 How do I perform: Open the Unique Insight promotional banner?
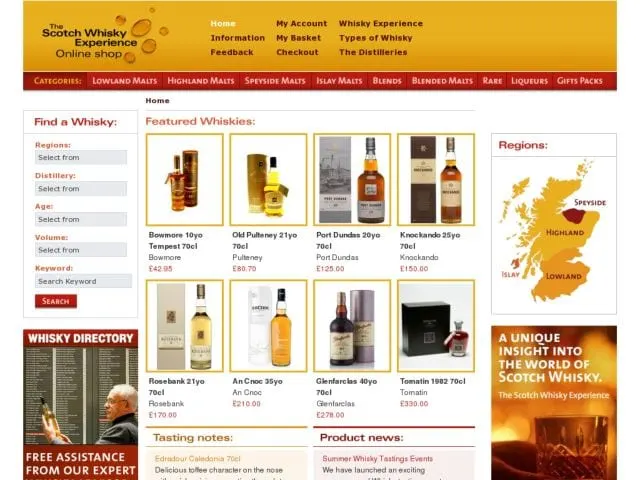(554, 403)
